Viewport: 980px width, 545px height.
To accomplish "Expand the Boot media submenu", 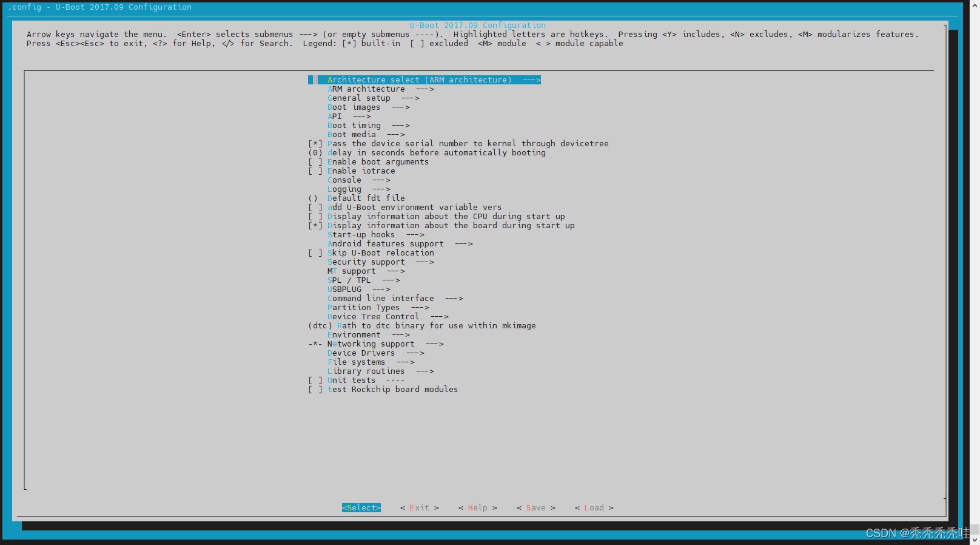I will 366,135.
